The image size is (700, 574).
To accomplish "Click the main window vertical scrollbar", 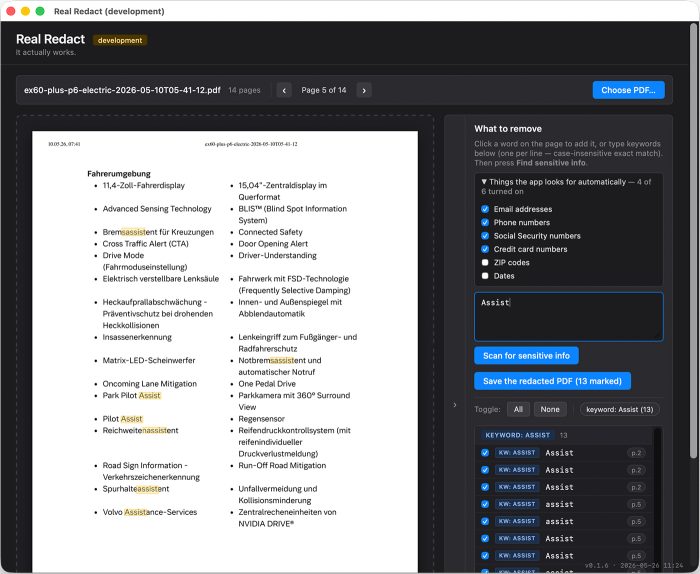I will click(693, 241).
